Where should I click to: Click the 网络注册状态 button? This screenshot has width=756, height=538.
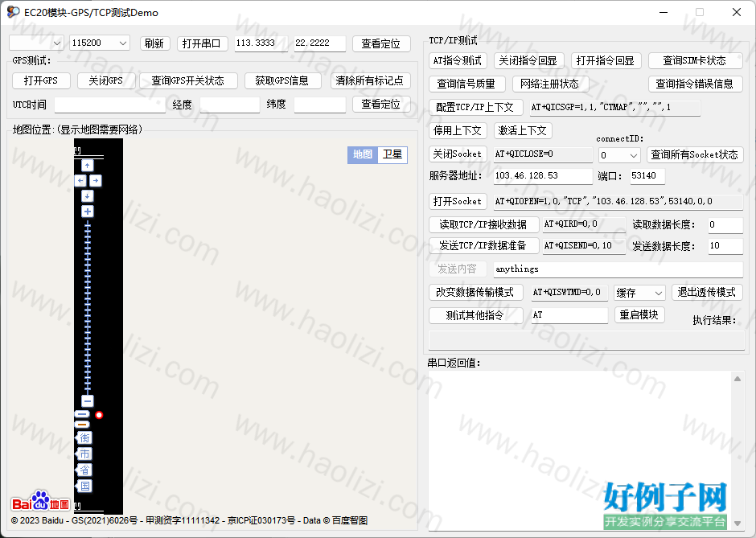[x=550, y=84]
